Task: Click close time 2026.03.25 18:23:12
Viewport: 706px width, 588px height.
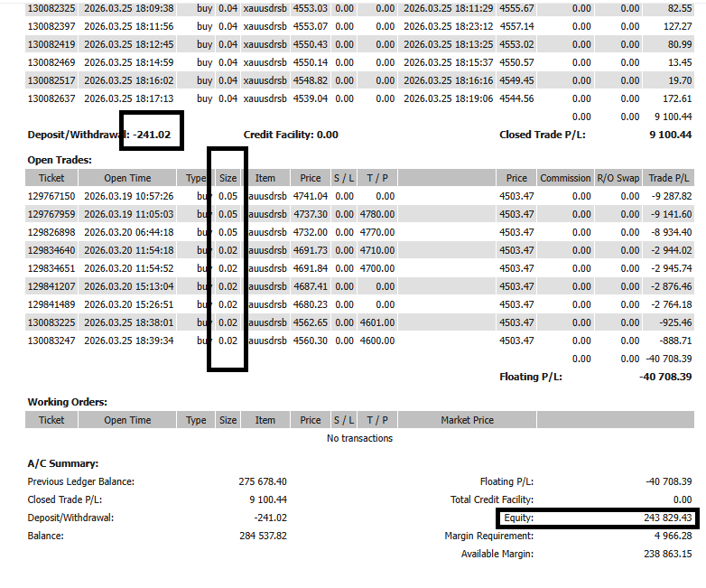Action: 448,26
